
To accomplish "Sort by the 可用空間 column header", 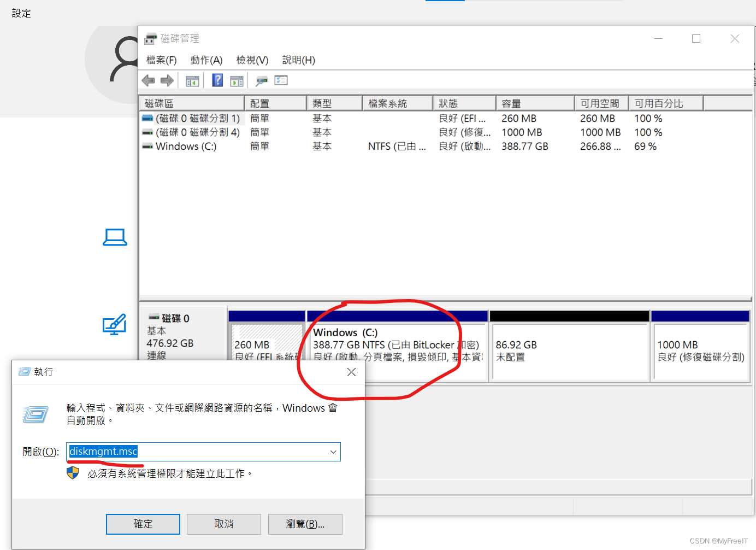I will [601, 103].
